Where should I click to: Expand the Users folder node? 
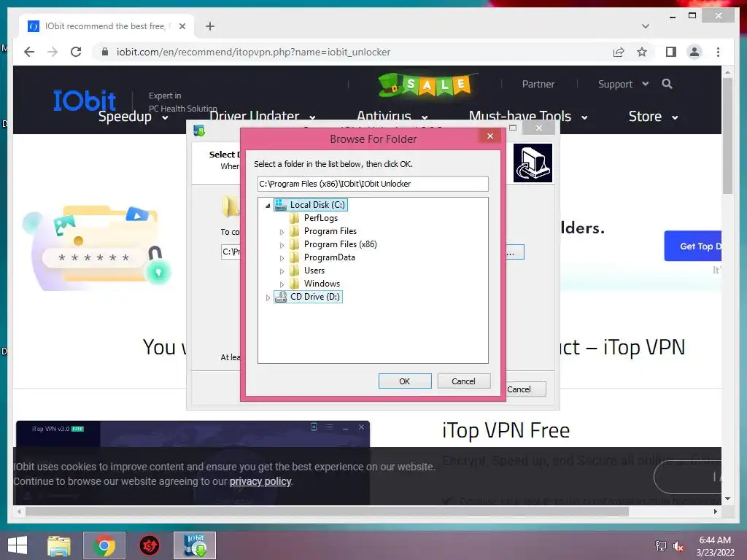[282, 271]
